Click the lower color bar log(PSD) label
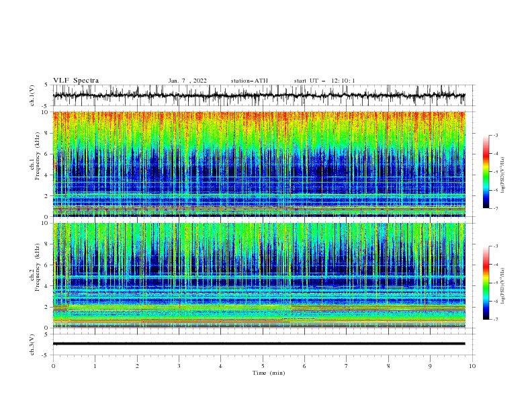 tap(503, 286)
